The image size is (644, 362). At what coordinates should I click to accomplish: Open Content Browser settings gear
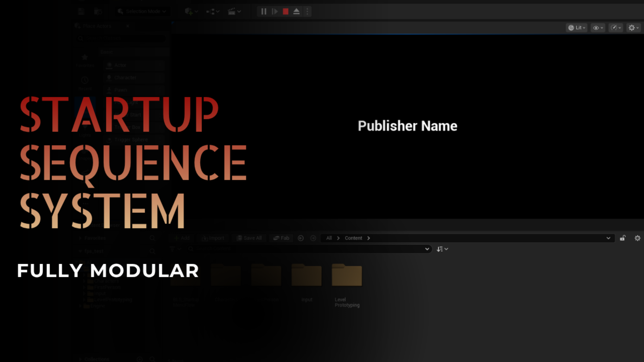pyautogui.click(x=638, y=238)
